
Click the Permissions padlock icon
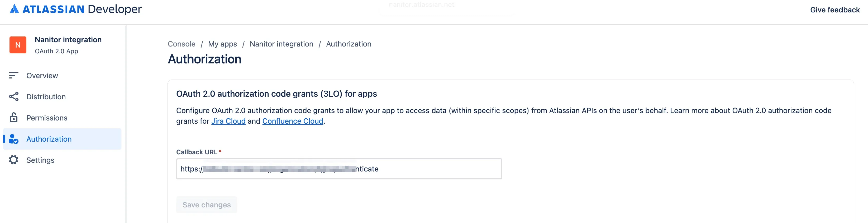pos(13,118)
